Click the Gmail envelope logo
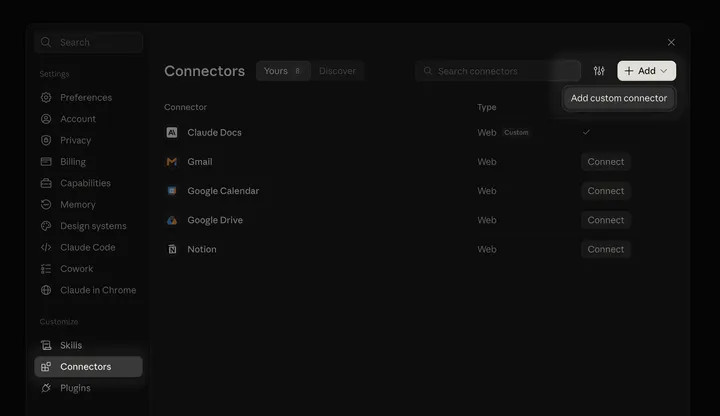Image resolution: width=720 pixels, height=416 pixels. 172,162
